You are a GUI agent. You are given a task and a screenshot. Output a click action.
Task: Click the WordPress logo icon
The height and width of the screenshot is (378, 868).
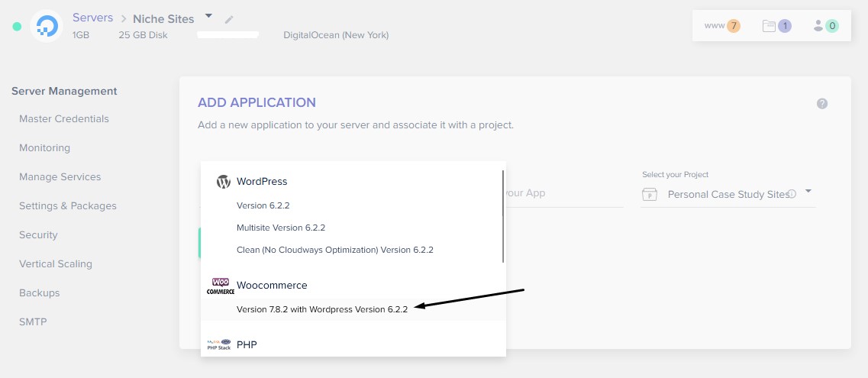pyautogui.click(x=223, y=182)
